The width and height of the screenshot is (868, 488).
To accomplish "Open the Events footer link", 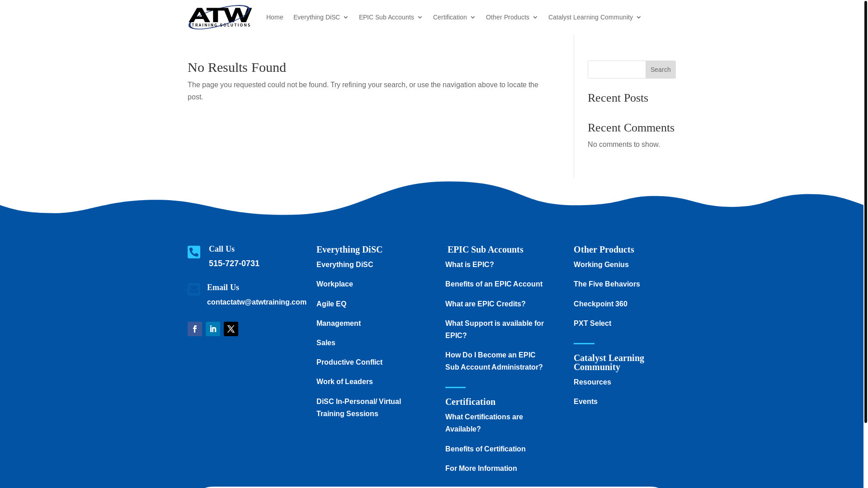I will (x=585, y=401).
